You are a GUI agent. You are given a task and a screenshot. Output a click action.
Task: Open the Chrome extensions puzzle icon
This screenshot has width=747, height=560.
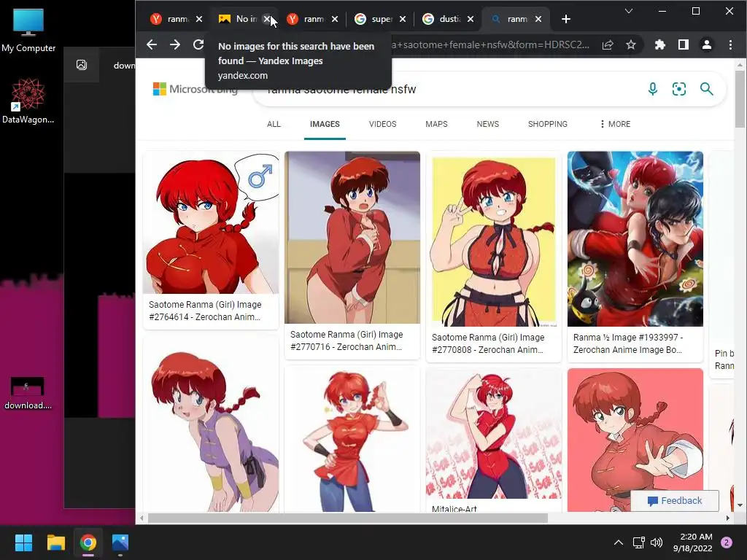point(659,44)
